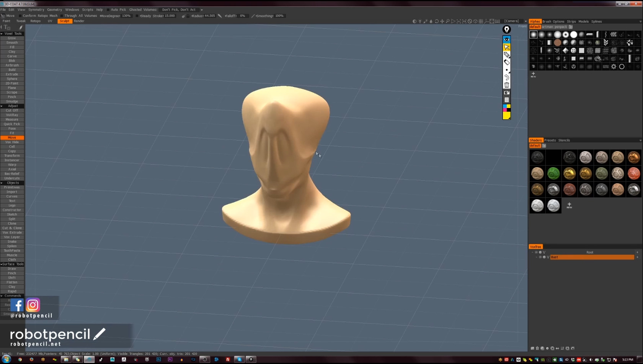Viewport: 643px width, 364px height.
Task: Switch to the Retopo room tab
Action: pyautogui.click(x=36, y=21)
